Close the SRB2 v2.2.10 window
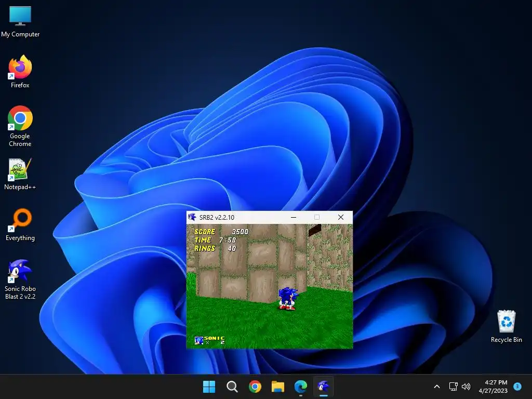 (341, 217)
